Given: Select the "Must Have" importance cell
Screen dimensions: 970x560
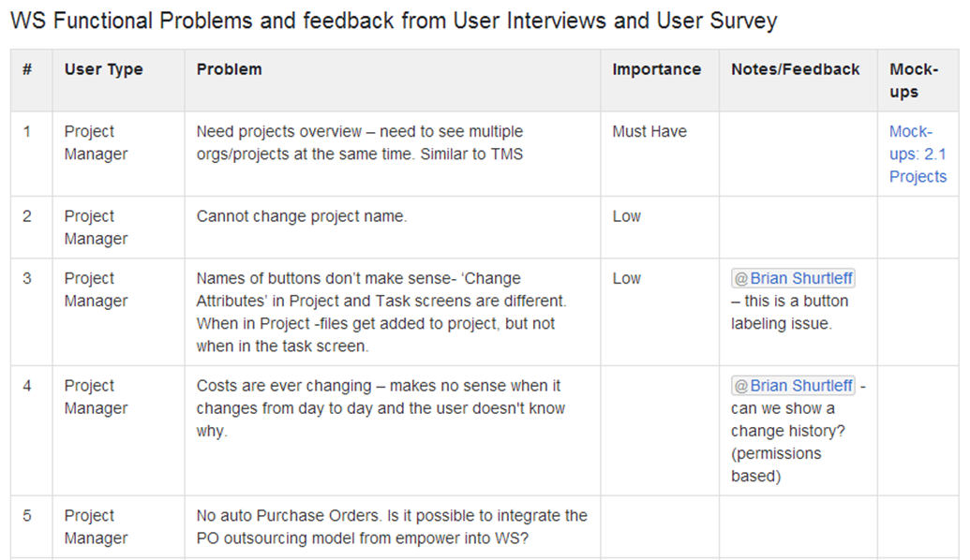Looking at the screenshot, I should (x=649, y=132).
